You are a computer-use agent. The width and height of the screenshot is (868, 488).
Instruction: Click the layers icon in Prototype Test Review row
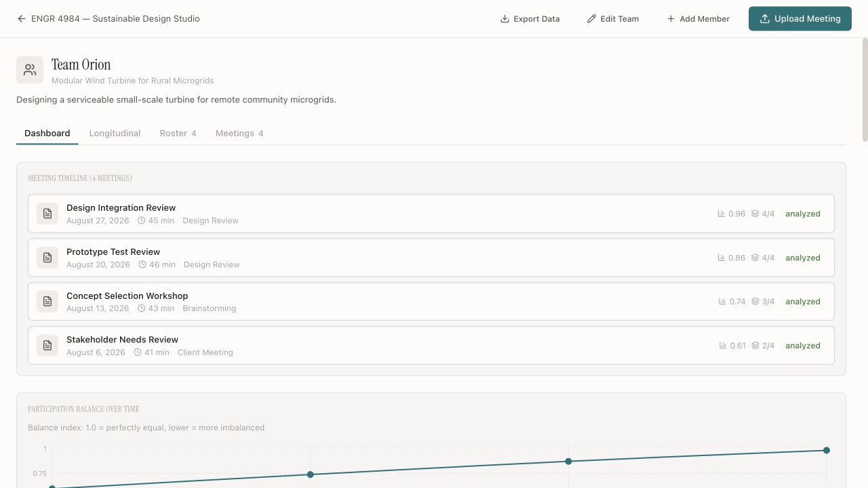[755, 258]
